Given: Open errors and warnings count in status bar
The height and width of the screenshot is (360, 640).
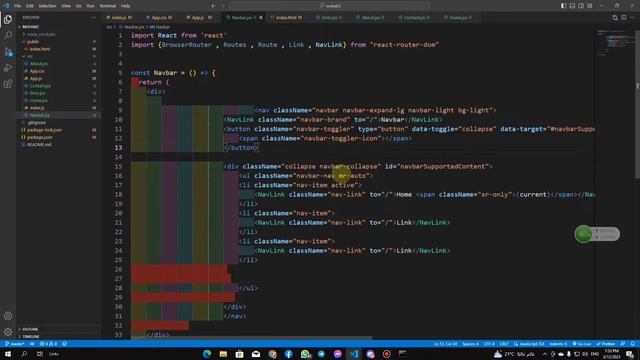Looking at the screenshot, I should [x=49, y=344].
